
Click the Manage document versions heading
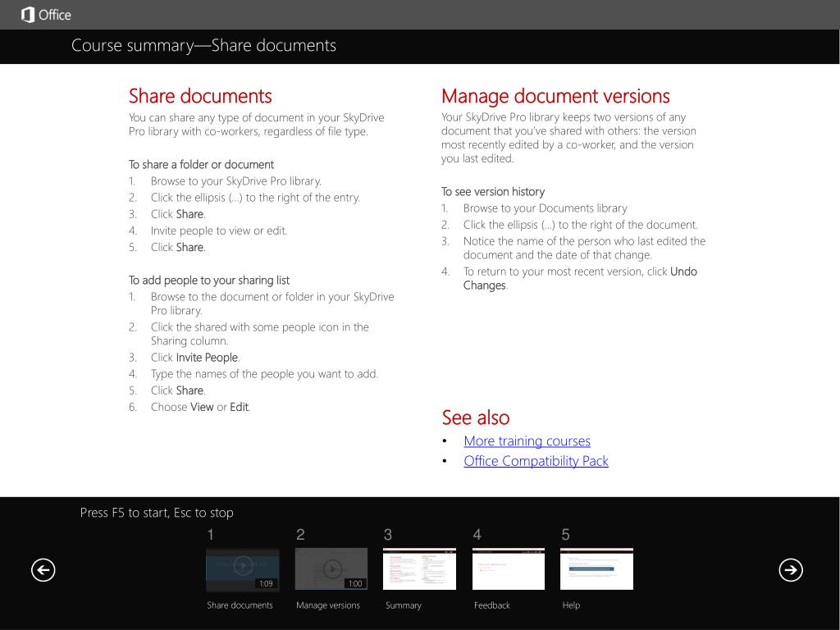tap(555, 97)
